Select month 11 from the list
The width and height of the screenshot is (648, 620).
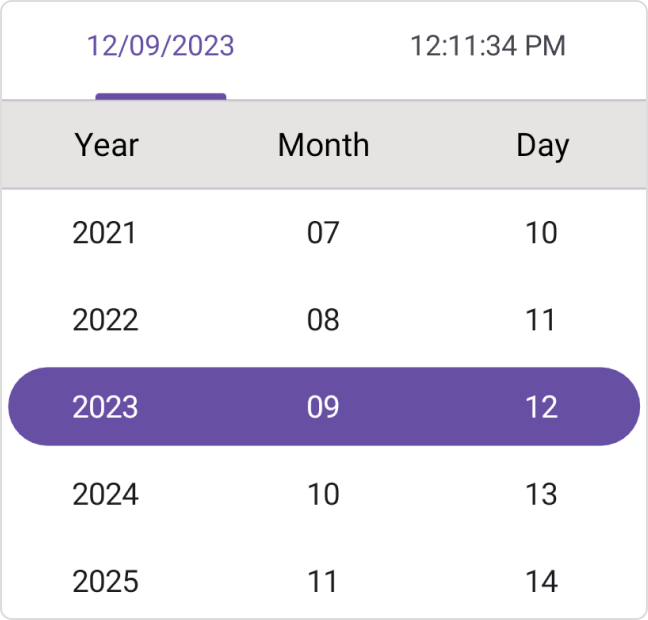[323, 581]
